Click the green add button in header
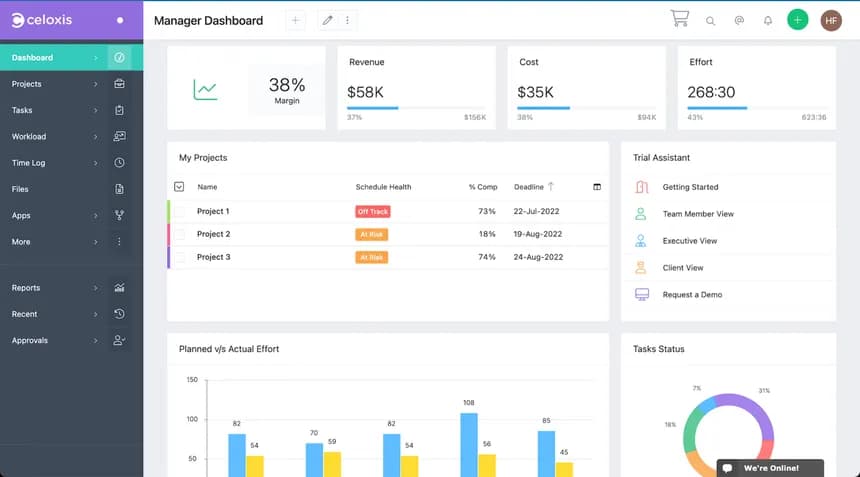 (x=797, y=20)
